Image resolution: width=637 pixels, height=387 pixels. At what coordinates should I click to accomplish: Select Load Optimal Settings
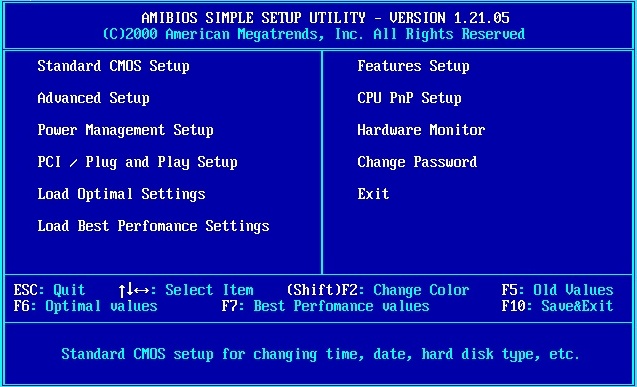pyautogui.click(x=121, y=194)
